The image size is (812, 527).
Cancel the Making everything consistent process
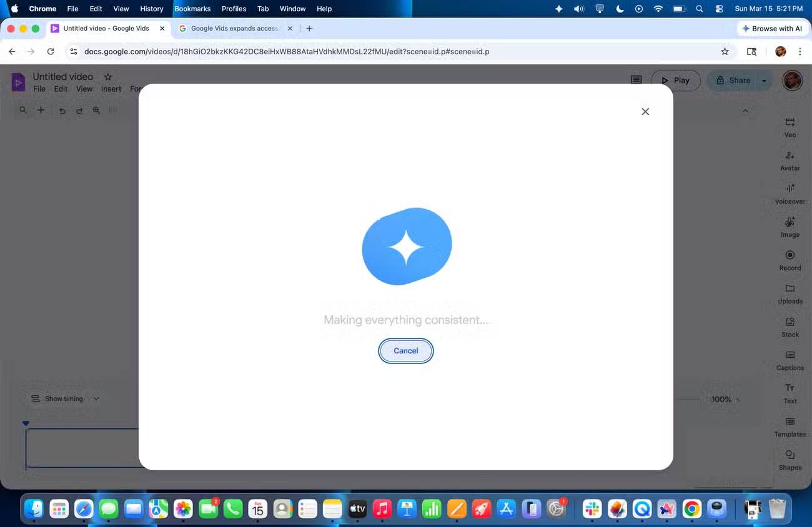[x=405, y=350]
